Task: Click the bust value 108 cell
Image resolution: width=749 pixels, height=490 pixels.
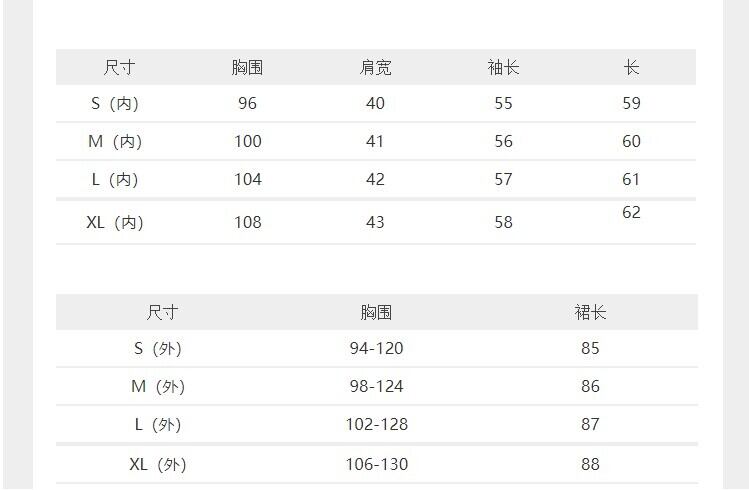Action: click(247, 222)
